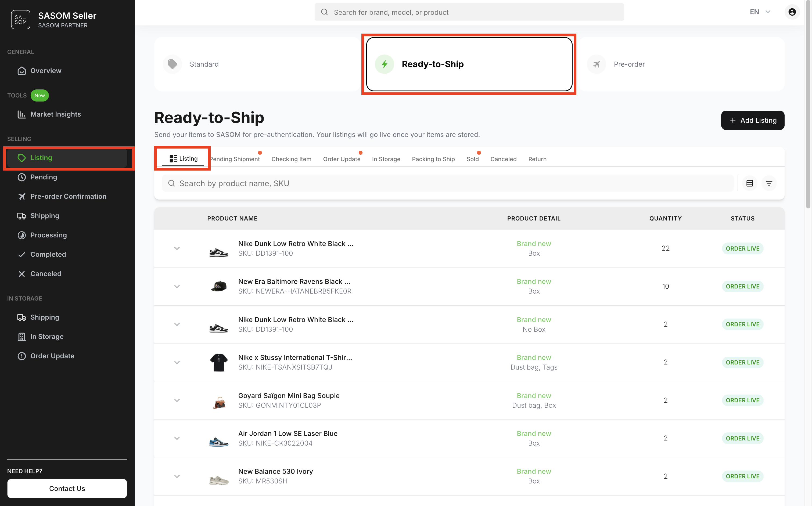812x506 pixels.
Task: Open Market Insights in the sidebar
Action: 55,114
